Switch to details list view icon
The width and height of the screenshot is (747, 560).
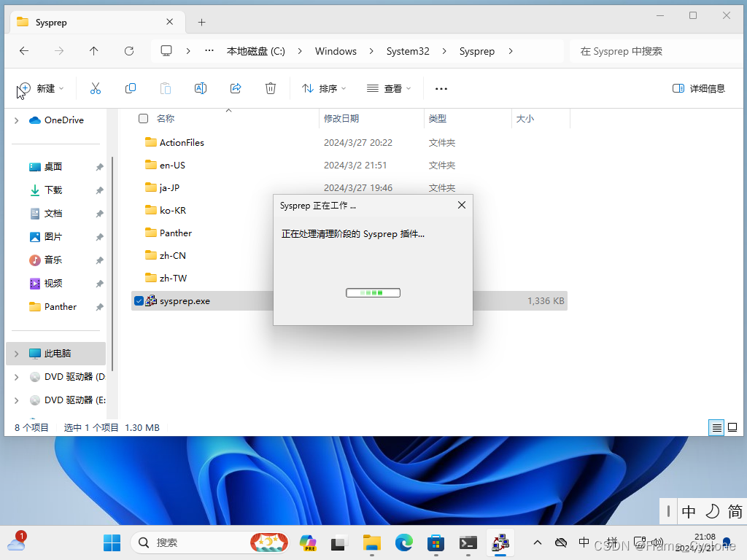point(716,427)
